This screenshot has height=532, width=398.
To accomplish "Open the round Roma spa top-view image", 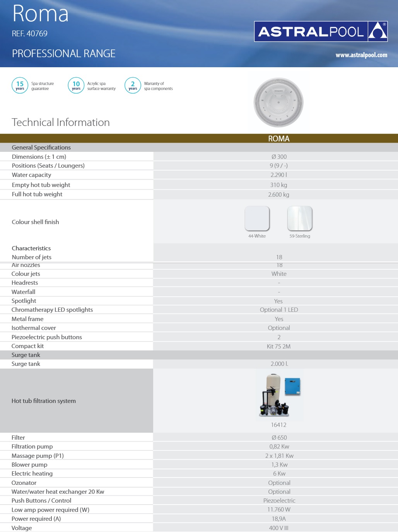I will pos(278,102).
